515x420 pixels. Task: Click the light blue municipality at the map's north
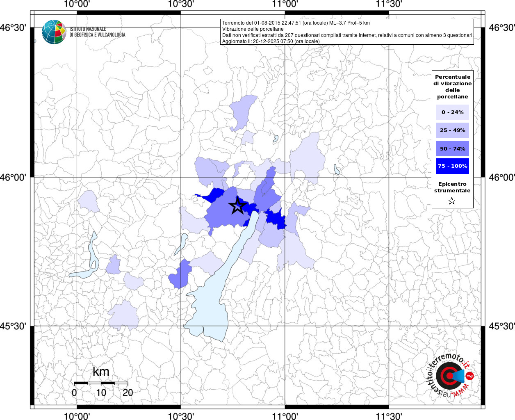tap(243, 112)
